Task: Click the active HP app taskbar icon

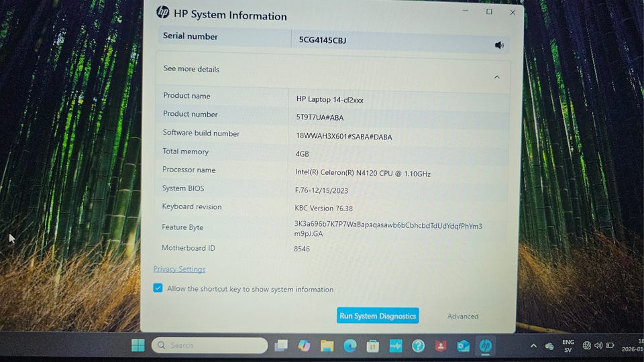Action: click(486, 346)
